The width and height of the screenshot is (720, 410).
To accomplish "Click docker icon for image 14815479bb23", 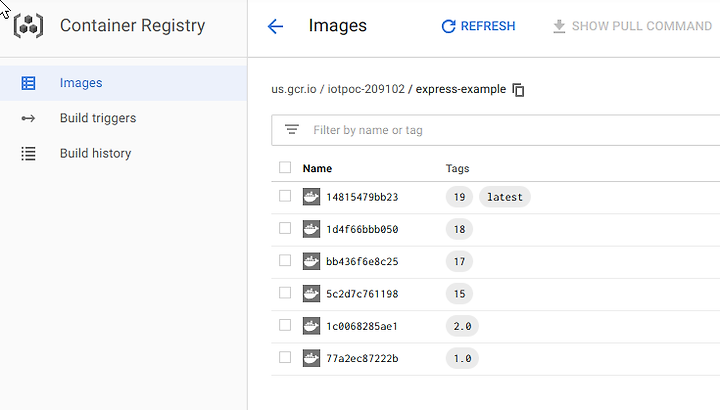I will tap(311, 197).
